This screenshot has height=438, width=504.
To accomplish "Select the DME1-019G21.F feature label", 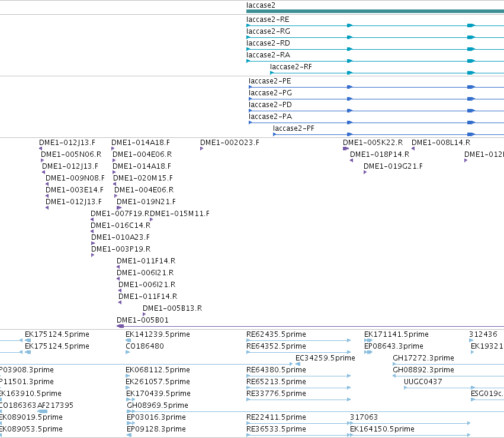I will 393,166.
